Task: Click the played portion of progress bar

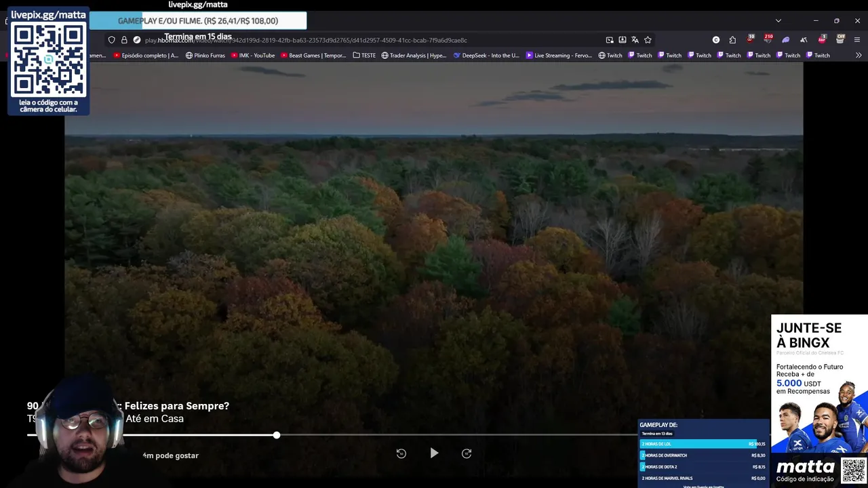Action: coord(152,434)
